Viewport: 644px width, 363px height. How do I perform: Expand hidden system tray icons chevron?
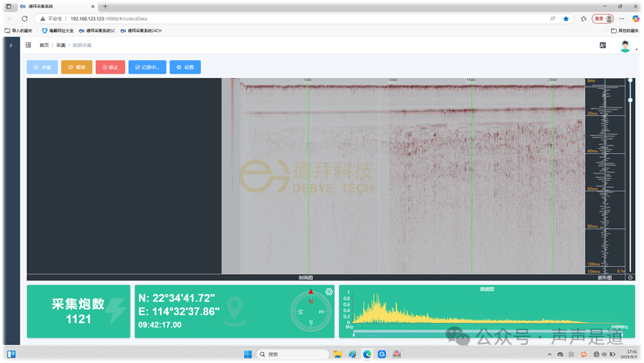(549, 354)
